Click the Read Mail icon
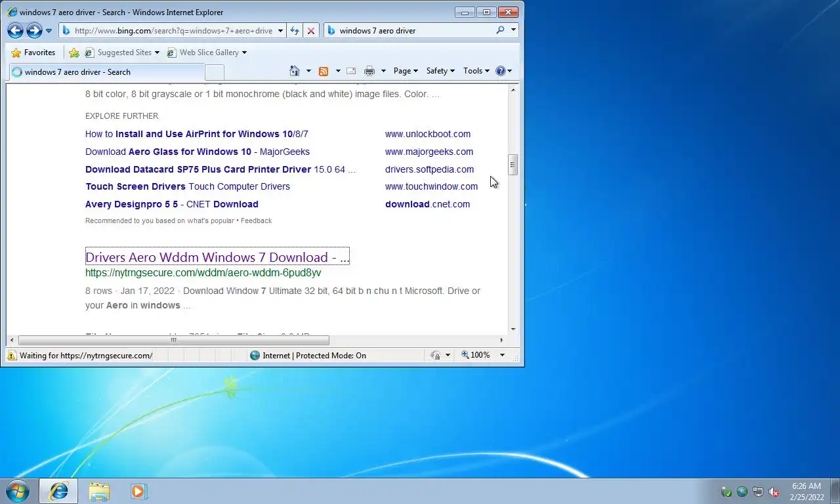 click(351, 71)
